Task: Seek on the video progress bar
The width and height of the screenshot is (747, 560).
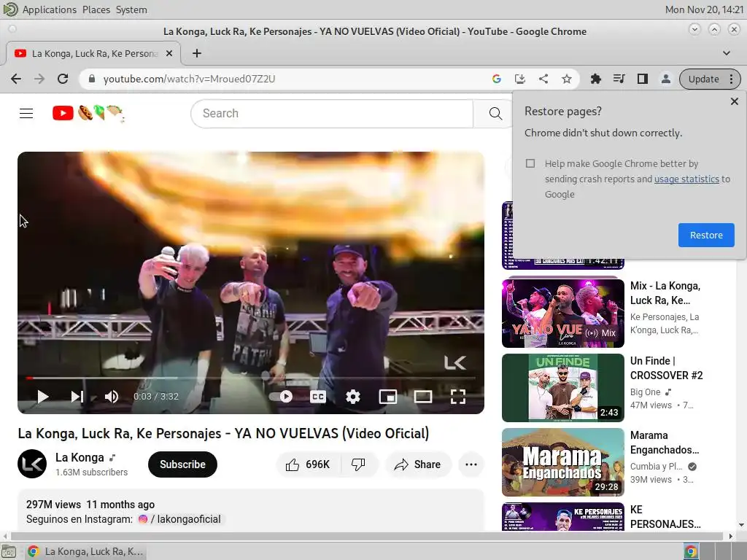Action: tap(251, 378)
